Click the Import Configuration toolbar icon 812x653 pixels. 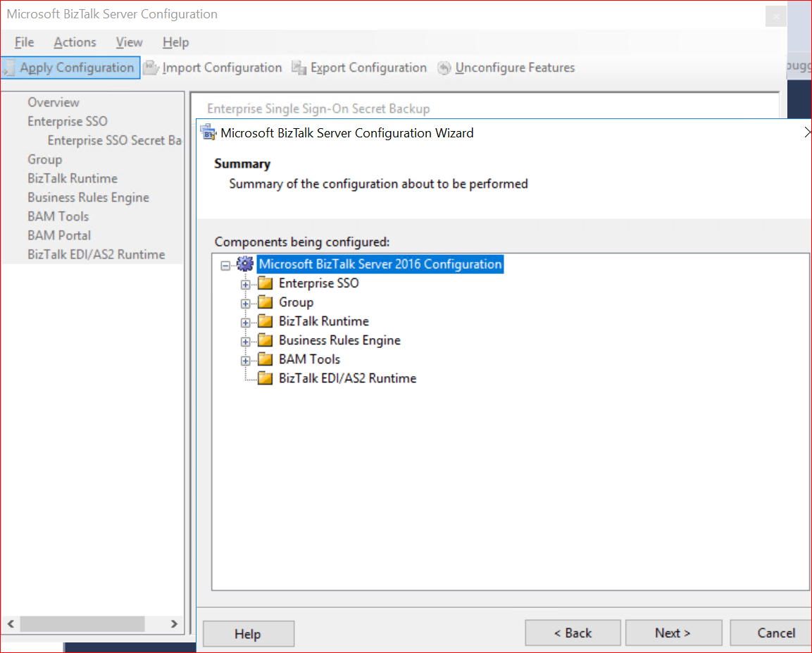pos(151,68)
